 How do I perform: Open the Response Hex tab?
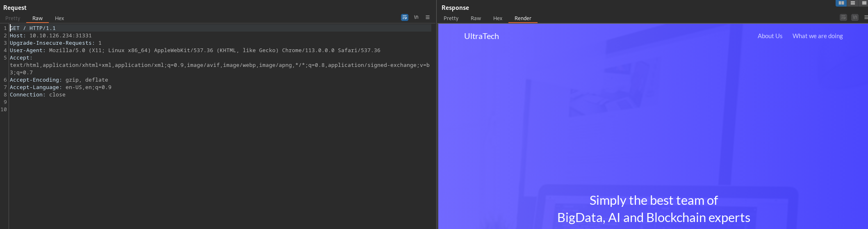click(498, 18)
